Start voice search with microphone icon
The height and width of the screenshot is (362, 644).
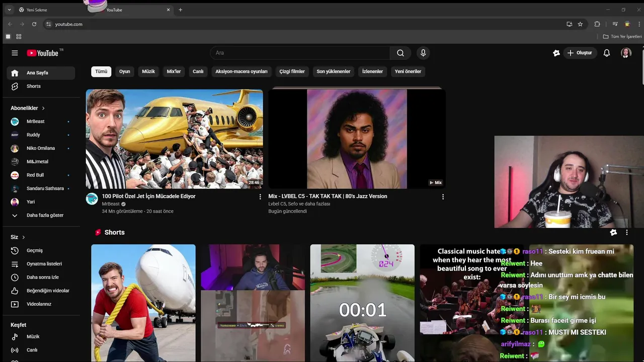(x=423, y=53)
